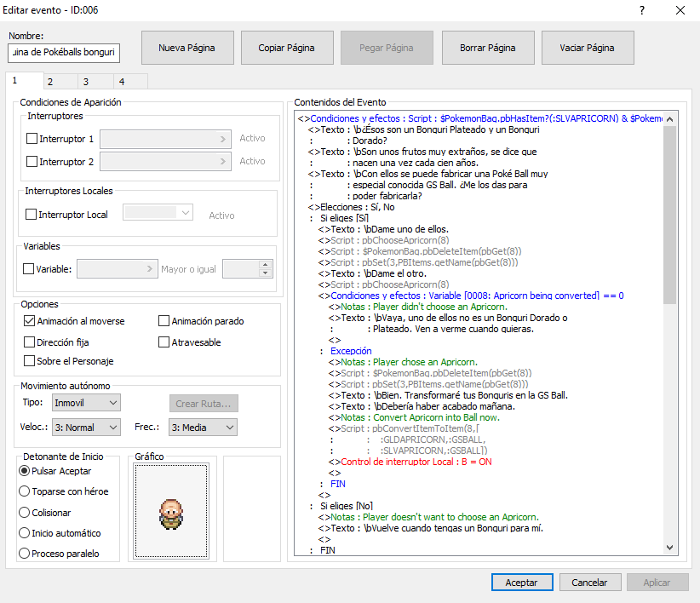
Task: Switch to event page tab 2
Action: coord(50,82)
